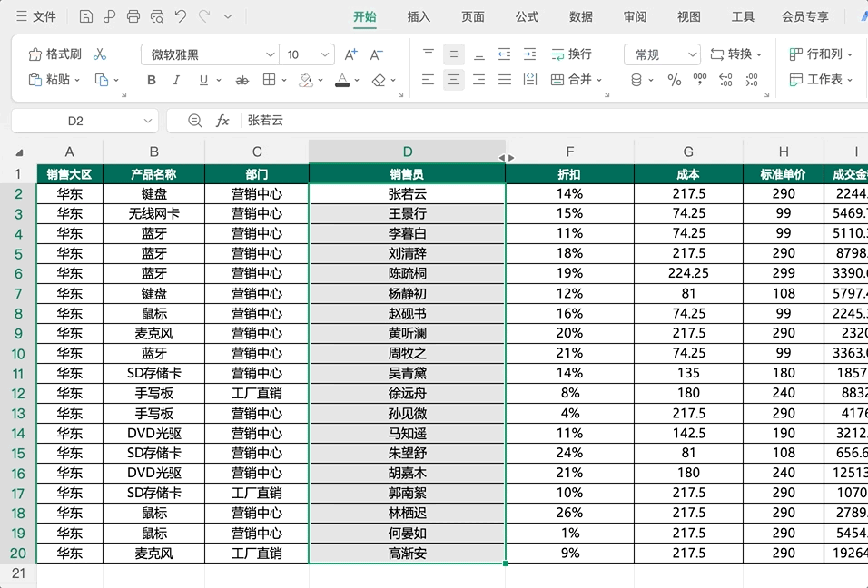Click the fx insert function icon
Screen dimensions: 868x588
coord(222,121)
